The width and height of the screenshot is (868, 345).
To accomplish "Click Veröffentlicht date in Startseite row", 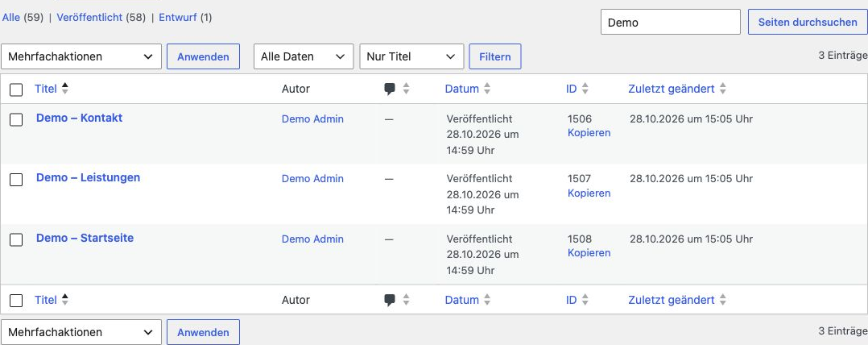I will 483,255.
